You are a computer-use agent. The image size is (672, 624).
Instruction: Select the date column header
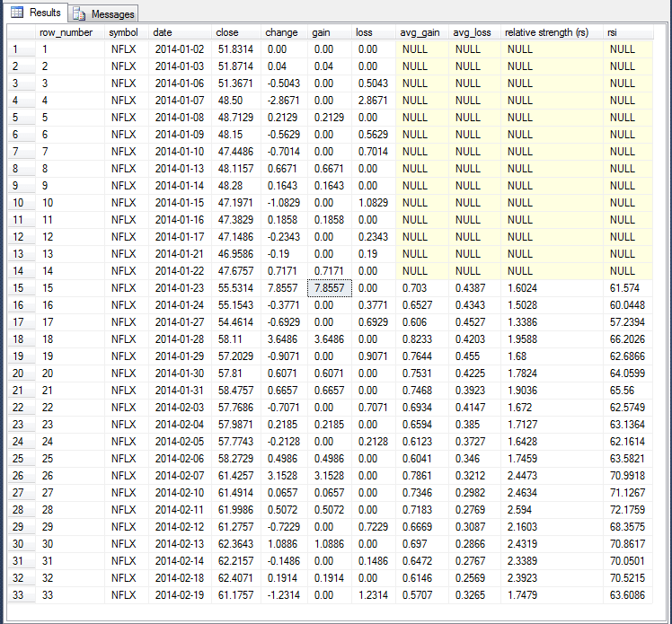pyautogui.click(x=180, y=32)
